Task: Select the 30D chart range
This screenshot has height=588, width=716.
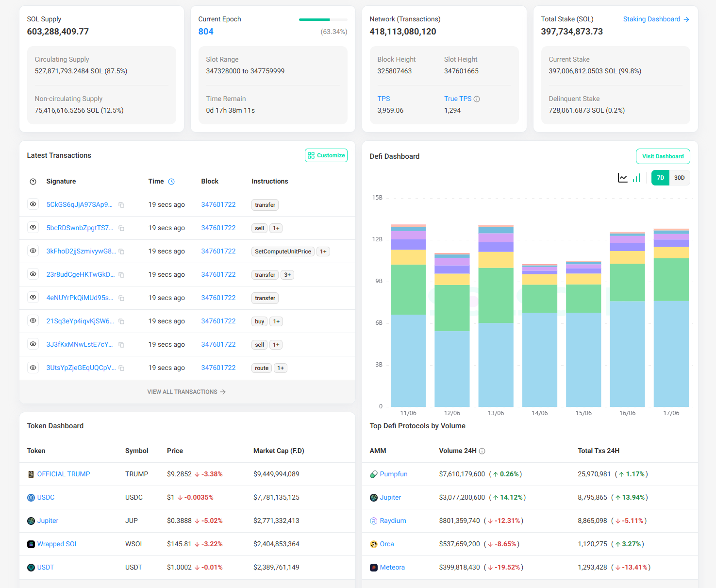Action: point(680,178)
